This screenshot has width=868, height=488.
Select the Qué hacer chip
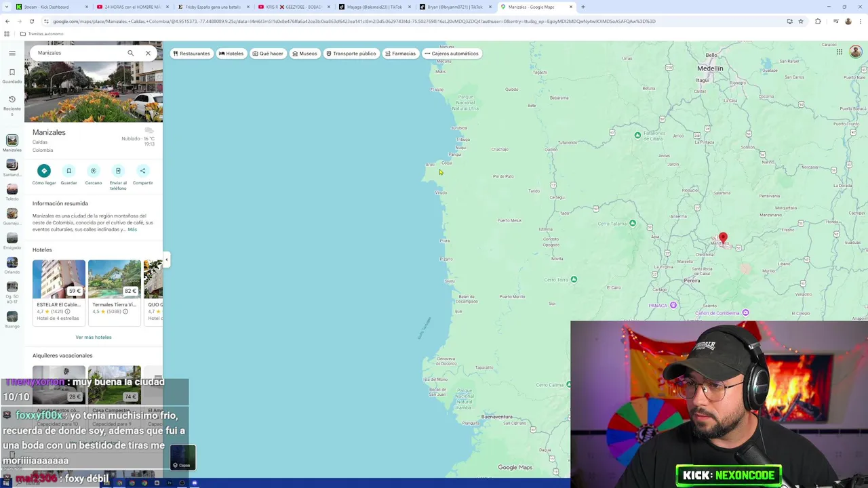click(x=268, y=54)
